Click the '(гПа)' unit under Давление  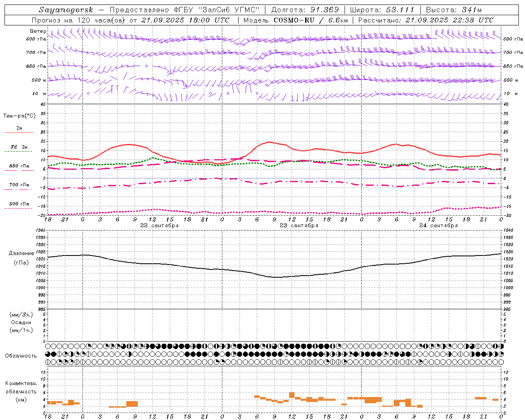21,262
